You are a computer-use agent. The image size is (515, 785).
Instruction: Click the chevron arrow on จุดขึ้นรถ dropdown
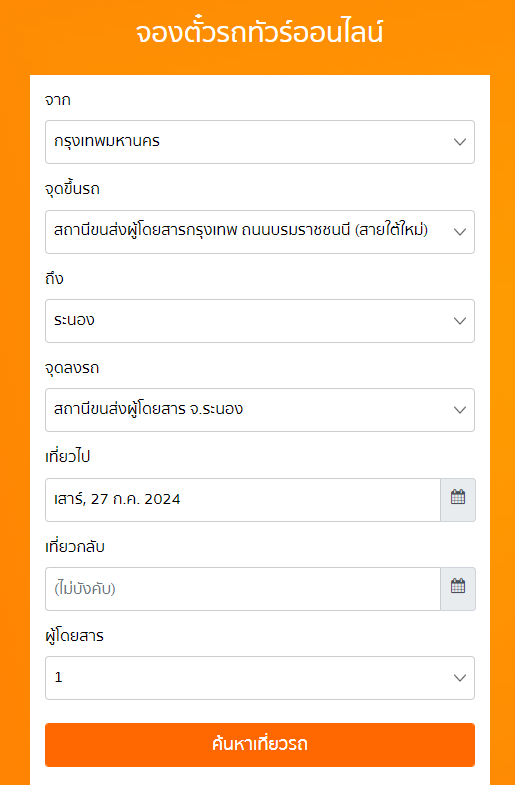point(460,232)
